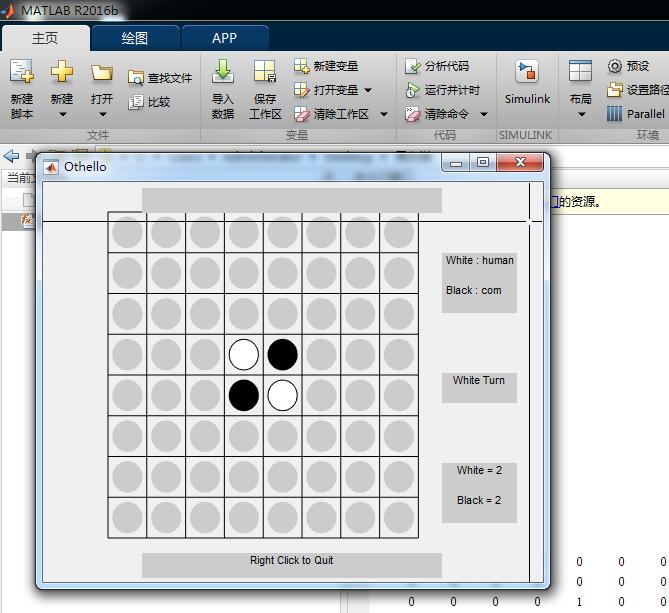669x613 pixels.
Task: Click the White Turn status panel
Action: 479,387
